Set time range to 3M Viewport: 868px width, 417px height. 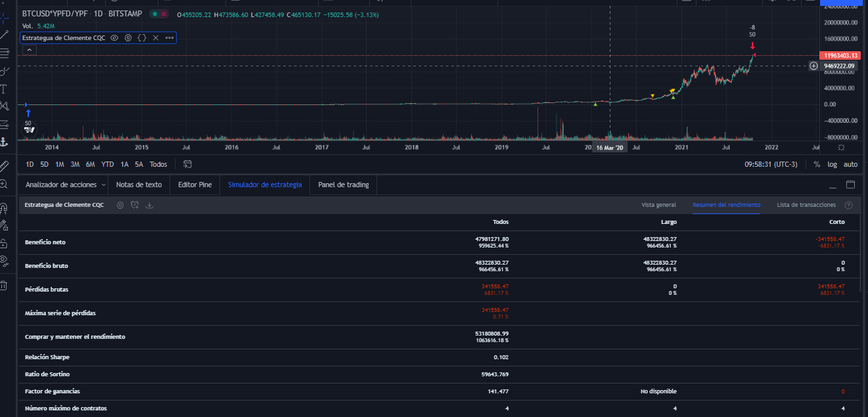[75, 164]
